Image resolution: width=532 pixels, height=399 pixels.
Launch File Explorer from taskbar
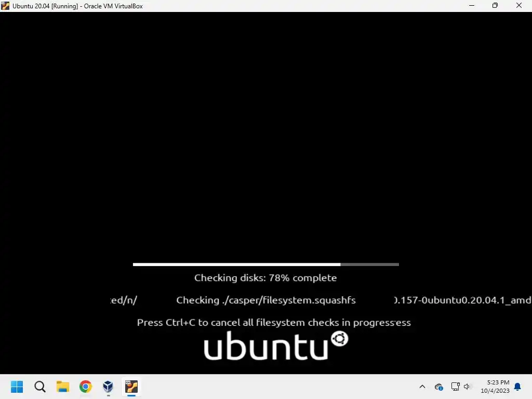point(63,387)
